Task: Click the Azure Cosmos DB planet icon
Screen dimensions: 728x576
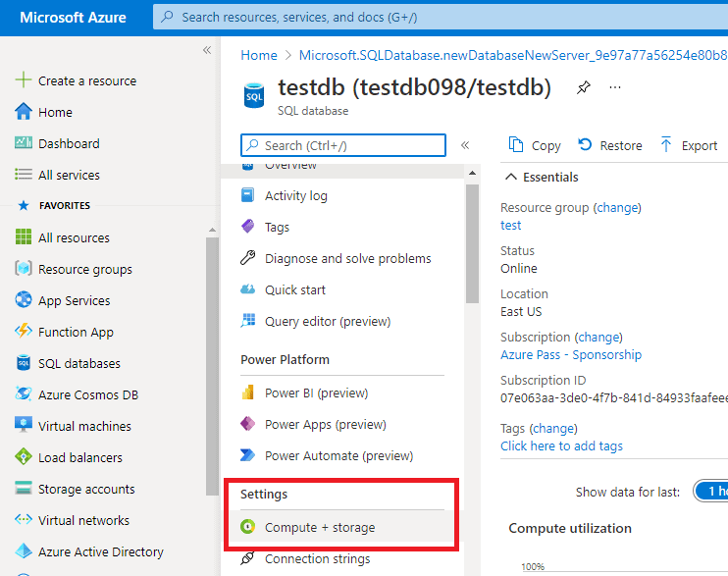Action: [x=24, y=393]
